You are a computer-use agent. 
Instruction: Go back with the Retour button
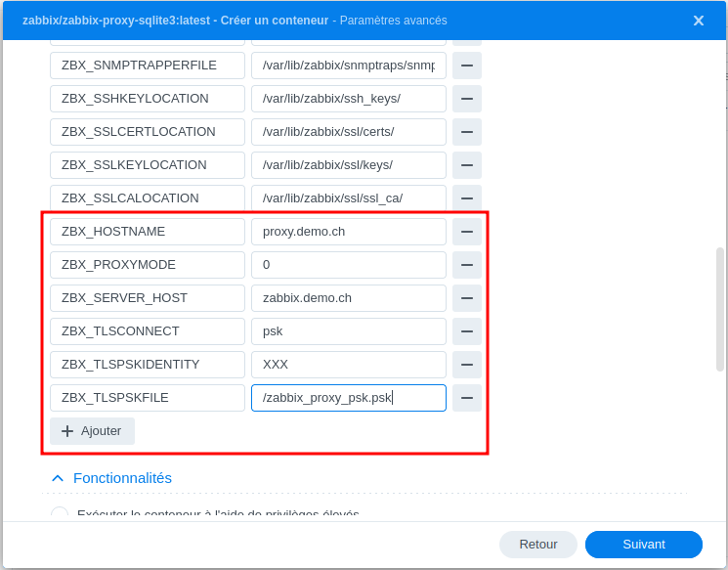(538, 545)
